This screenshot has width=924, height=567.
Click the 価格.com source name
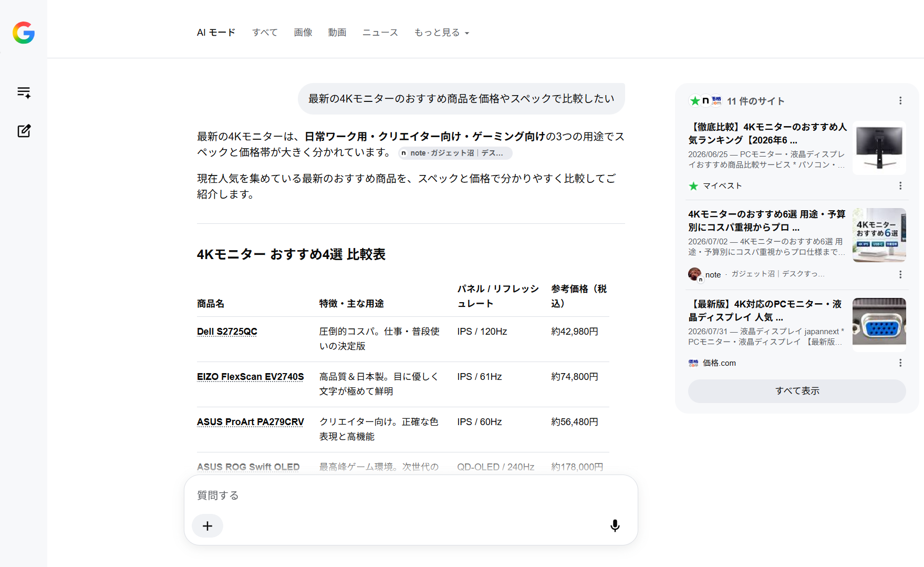pyautogui.click(x=720, y=363)
